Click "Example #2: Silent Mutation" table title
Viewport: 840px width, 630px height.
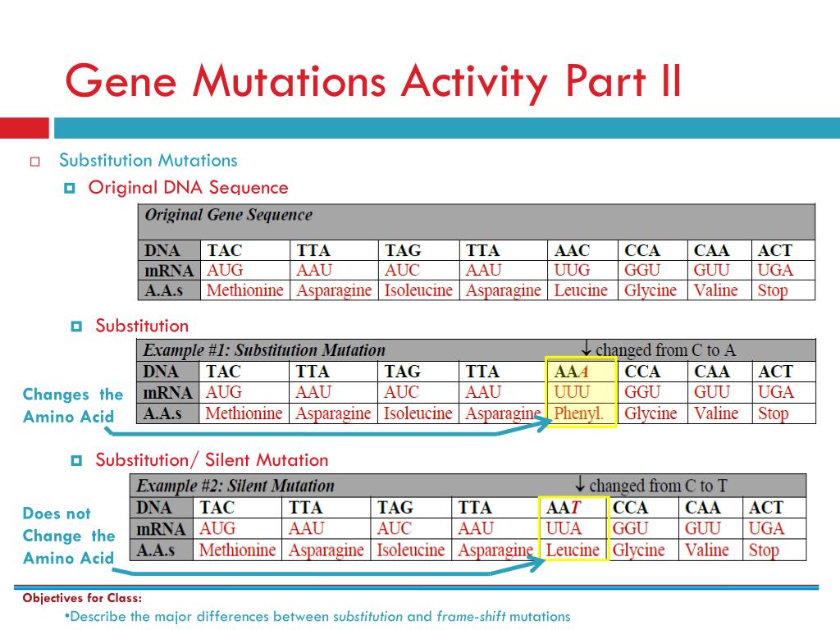(x=235, y=486)
